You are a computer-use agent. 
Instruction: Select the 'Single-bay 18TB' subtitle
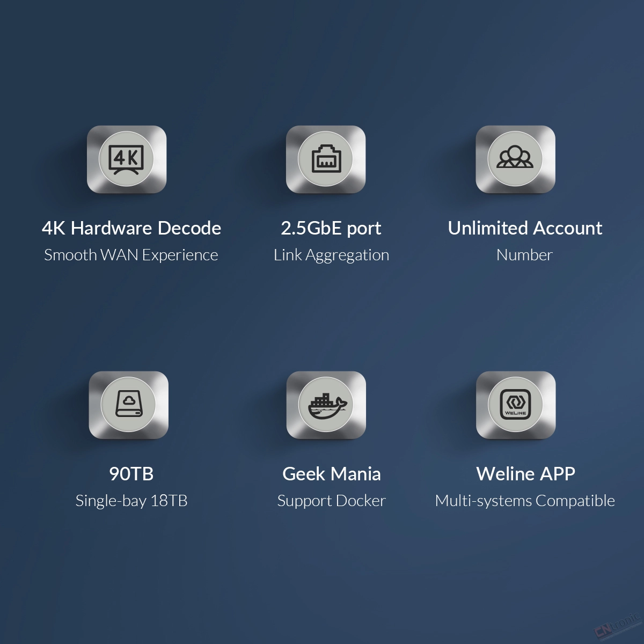[131, 501]
